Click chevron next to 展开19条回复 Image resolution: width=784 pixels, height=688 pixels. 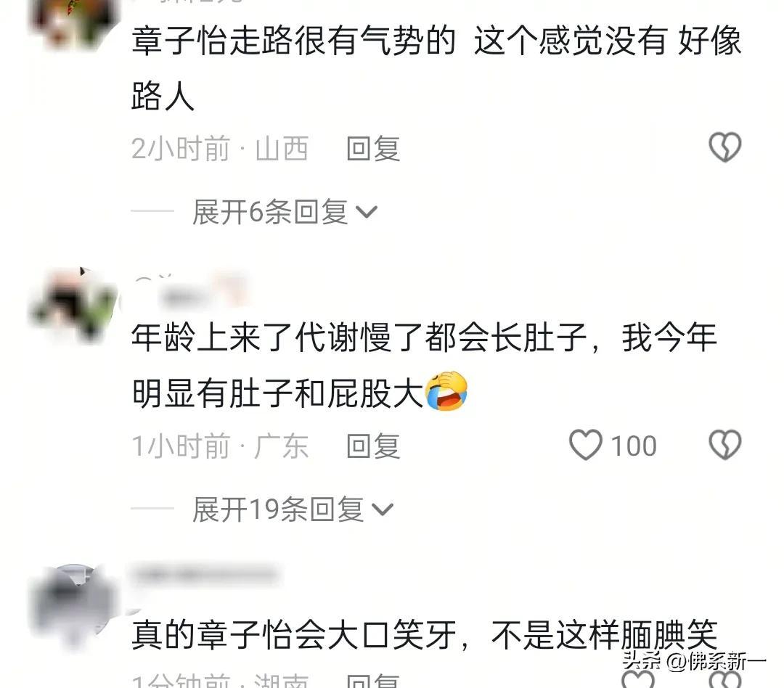383,509
